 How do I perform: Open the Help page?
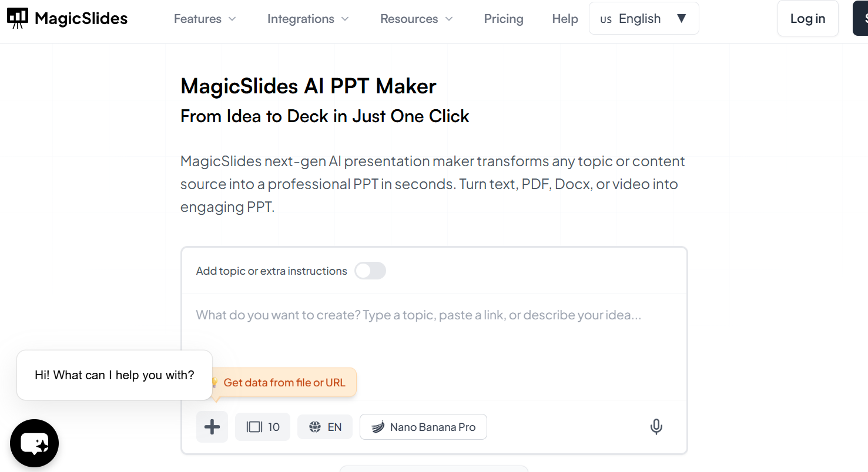[x=564, y=18]
